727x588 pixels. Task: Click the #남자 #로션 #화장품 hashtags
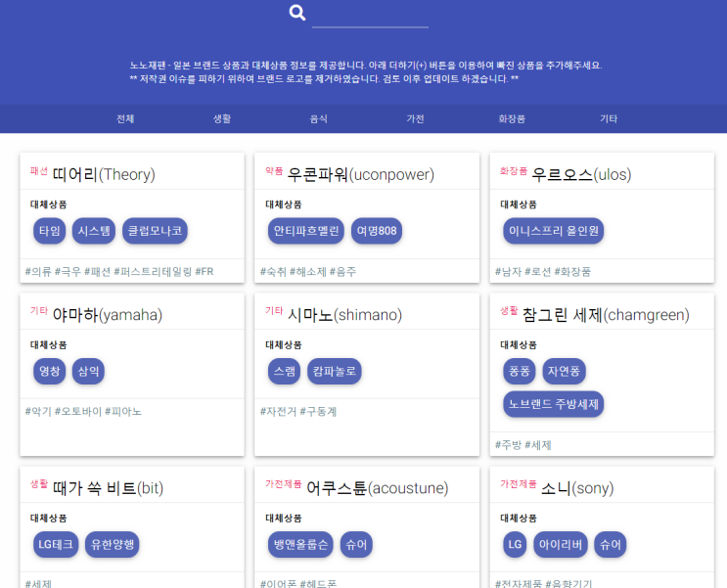[543, 271]
